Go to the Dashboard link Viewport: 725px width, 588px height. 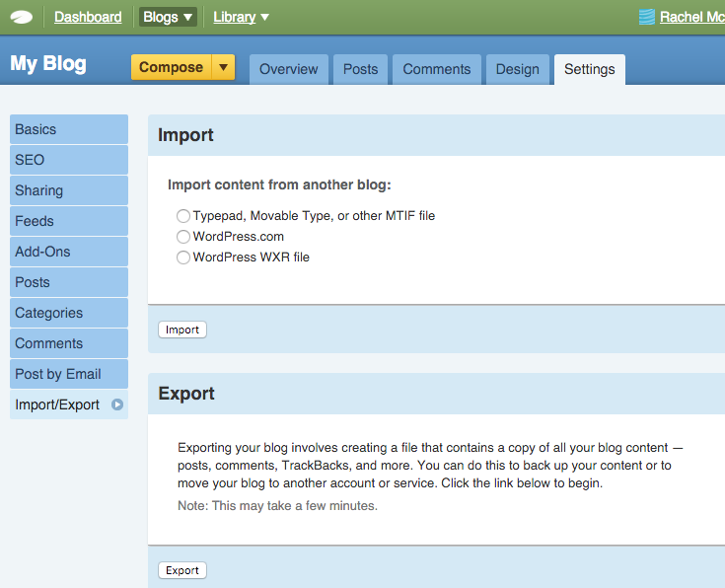click(x=88, y=17)
